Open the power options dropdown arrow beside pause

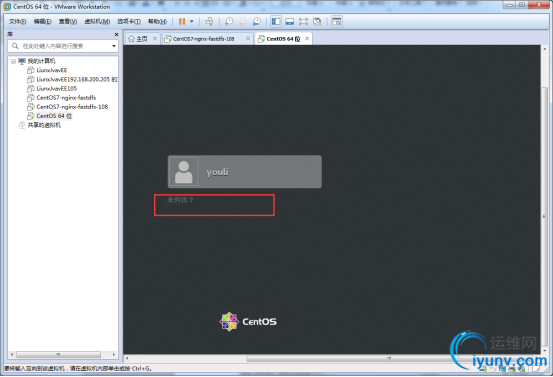click(x=192, y=22)
